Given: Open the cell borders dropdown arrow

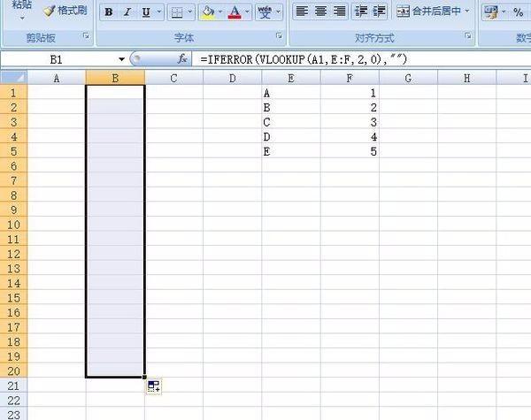Looking at the screenshot, I should (x=189, y=12).
